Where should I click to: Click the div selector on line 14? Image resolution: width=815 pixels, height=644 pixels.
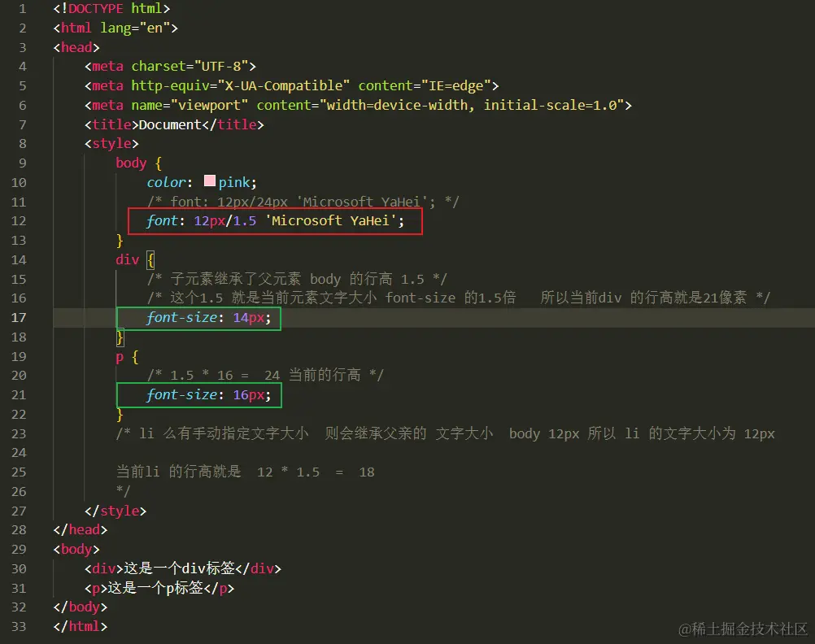click(x=126, y=259)
